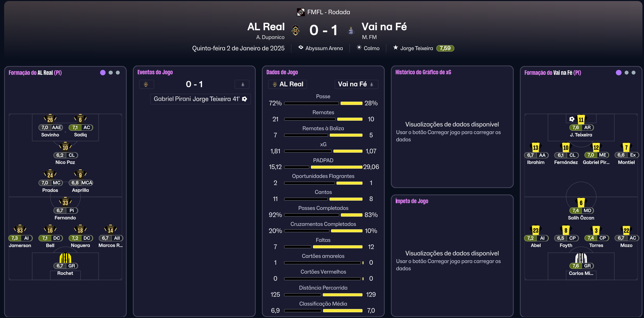Click the AL Real club crest in header
This screenshot has height=318, width=644.
click(295, 30)
